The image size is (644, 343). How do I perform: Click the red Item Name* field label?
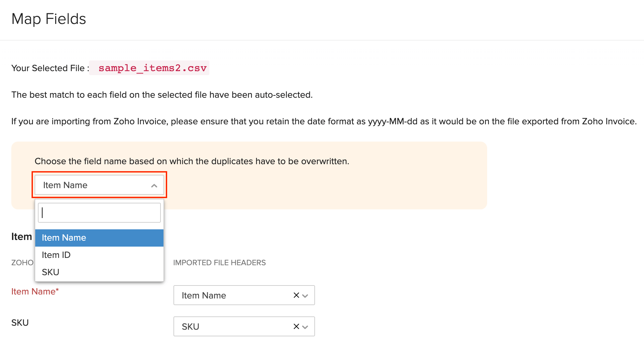(35, 291)
